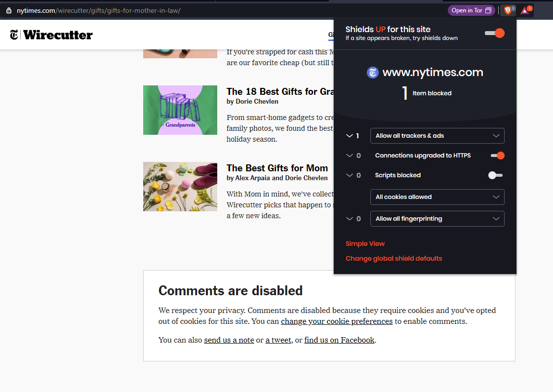The height and width of the screenshot is (392, 553).
Task: Click the nytimes.com site favicon in Shields panel
Action: [x=372, y=72]
